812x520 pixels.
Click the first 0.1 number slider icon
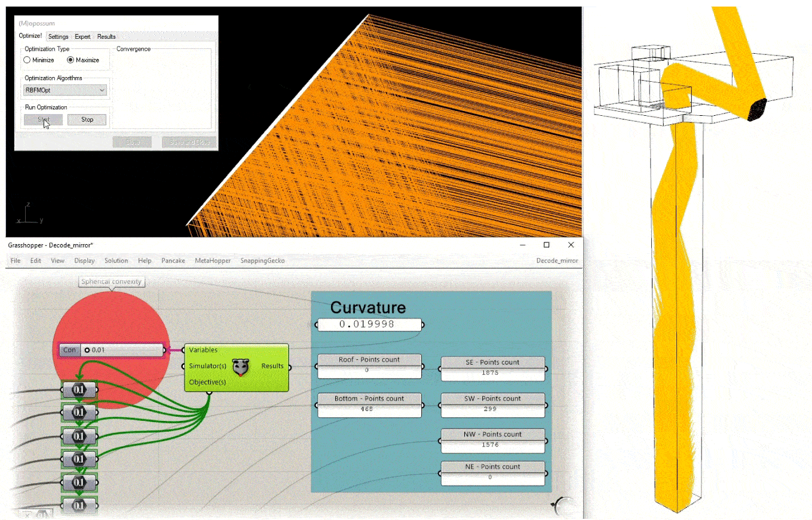tap(79, 390)
